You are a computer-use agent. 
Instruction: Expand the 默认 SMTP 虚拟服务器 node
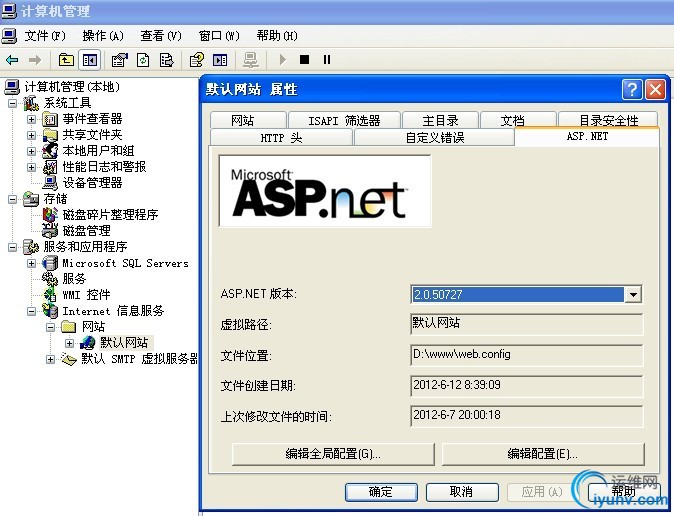point(50,359)
